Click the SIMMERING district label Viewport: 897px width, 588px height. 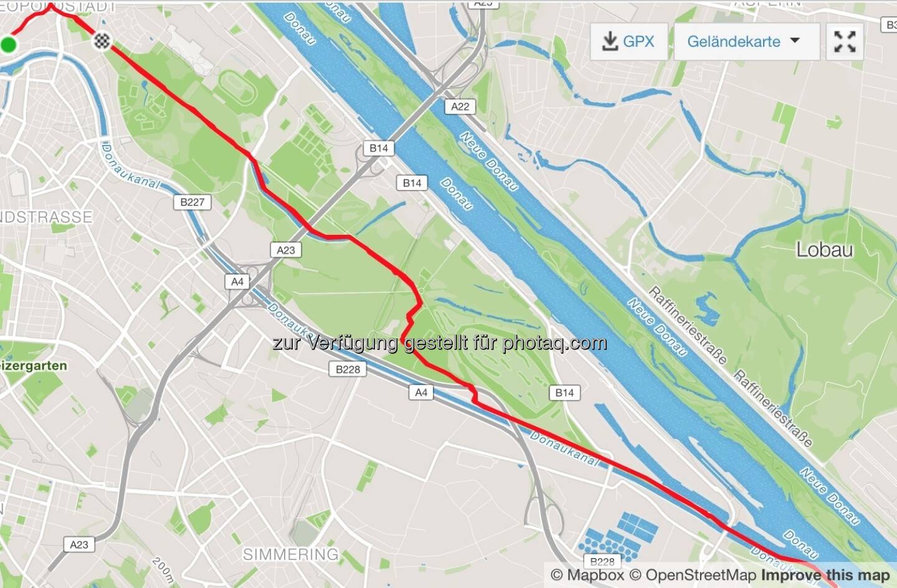click(x=291, y=554)
